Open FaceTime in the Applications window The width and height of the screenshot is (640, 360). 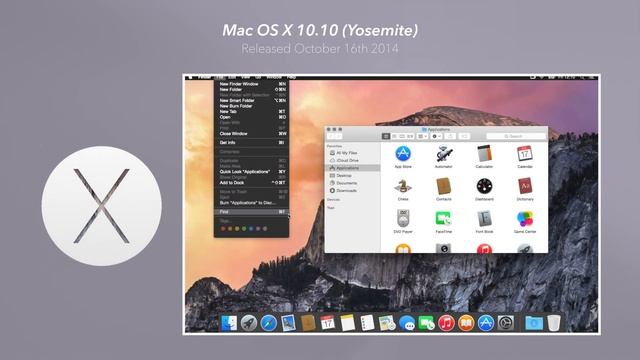(443, 219)
